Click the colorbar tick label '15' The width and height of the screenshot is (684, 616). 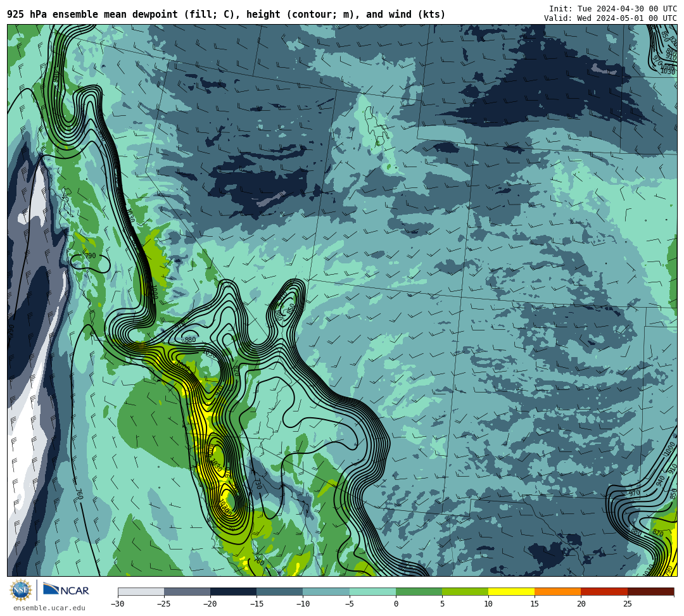pos(535,604)
